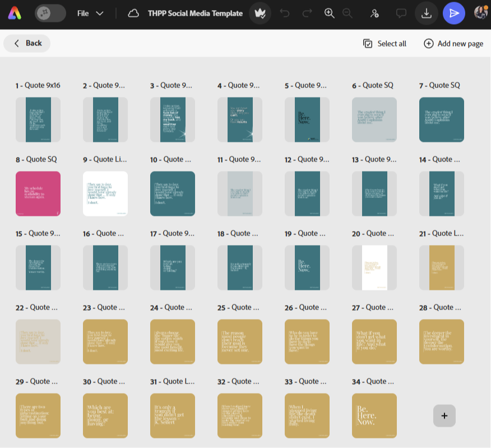Screen dimensions: 491x448
Task: Click the '26 - Quote ...' page title
Action: click(x=305, y=308)
